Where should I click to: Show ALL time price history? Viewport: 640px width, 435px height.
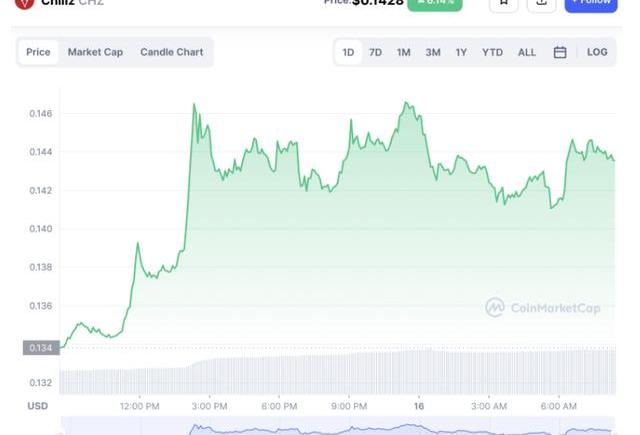(x=526, y=52)
